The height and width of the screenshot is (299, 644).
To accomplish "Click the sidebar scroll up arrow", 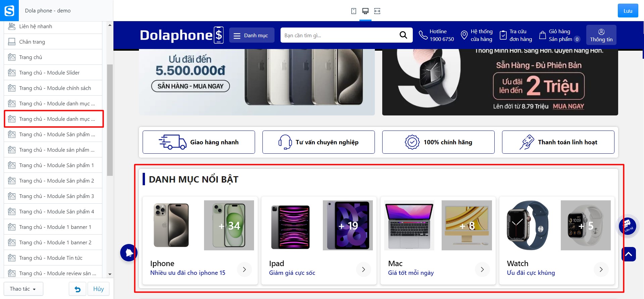I will 110,25.
